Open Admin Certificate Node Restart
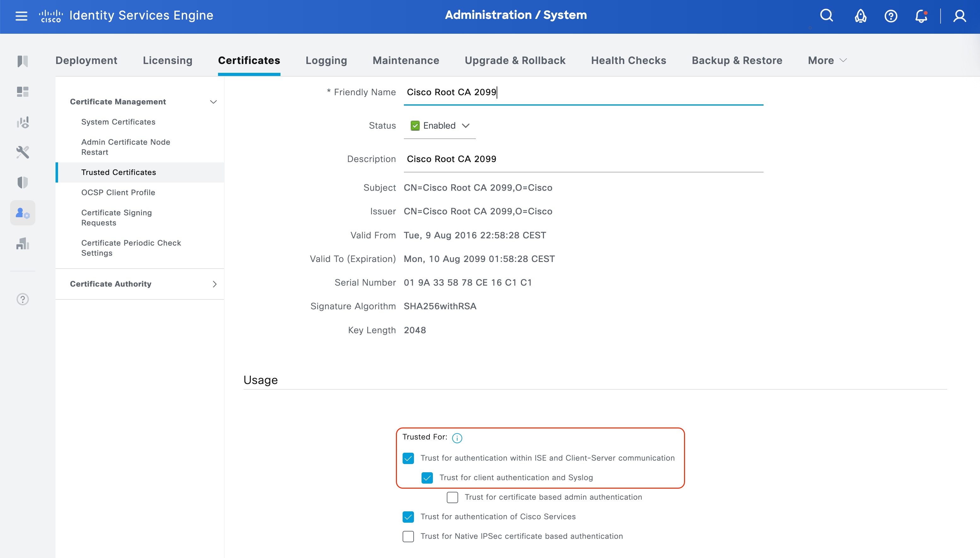This screenshot has height=558, width=980. [126, 147]
